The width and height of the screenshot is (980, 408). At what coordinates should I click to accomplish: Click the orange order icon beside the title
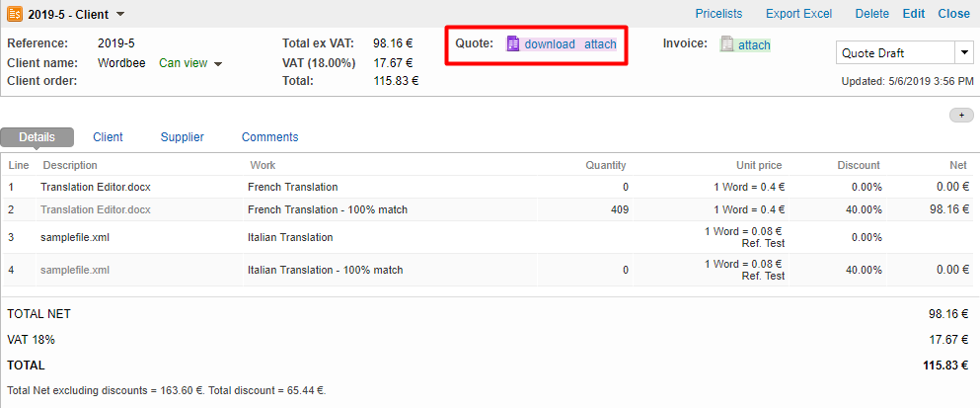point(15,14)
